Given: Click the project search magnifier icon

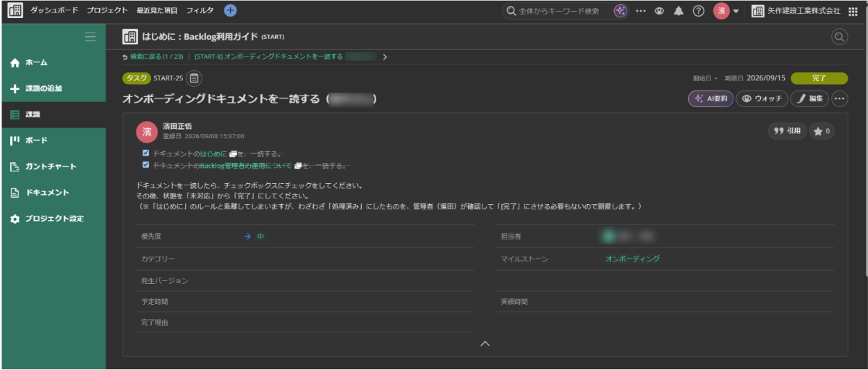Looking at the screenshot, I should coord(839,37).
